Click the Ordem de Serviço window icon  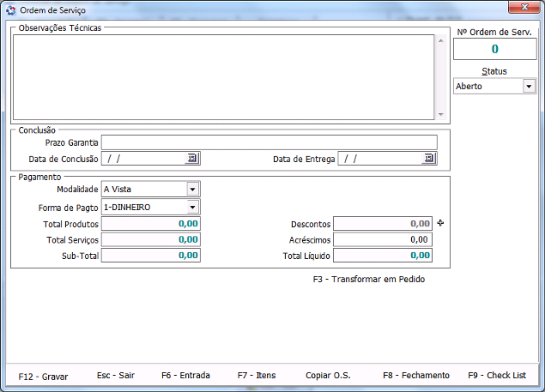[x=11, y=10]
